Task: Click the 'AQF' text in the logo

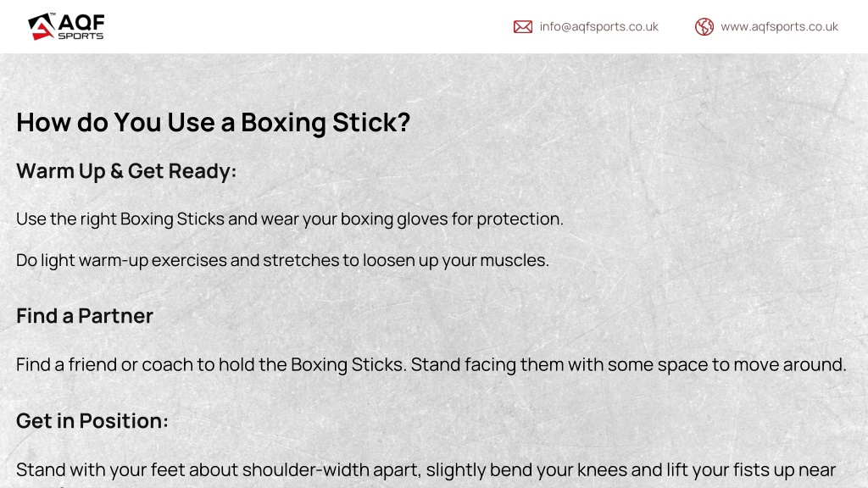Action: [81, 23]
